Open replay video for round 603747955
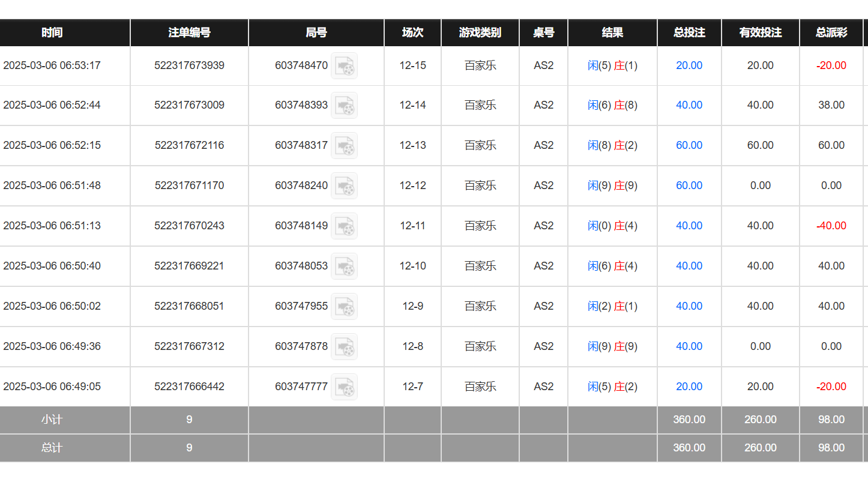Image resolution: width=868 pixels, height=479 pixels. point(344,307)
